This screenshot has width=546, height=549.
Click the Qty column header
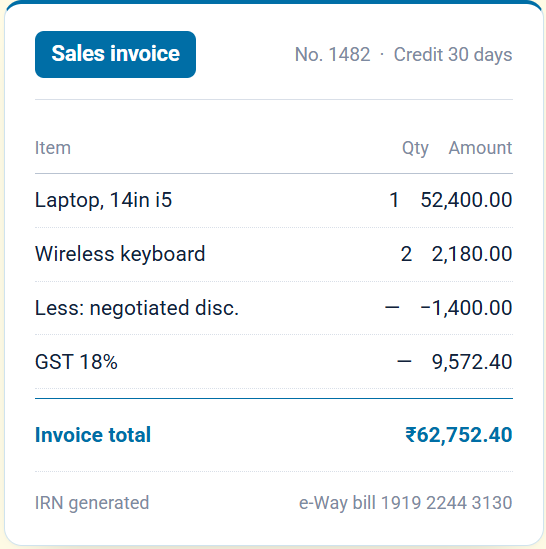pos(415,148)
